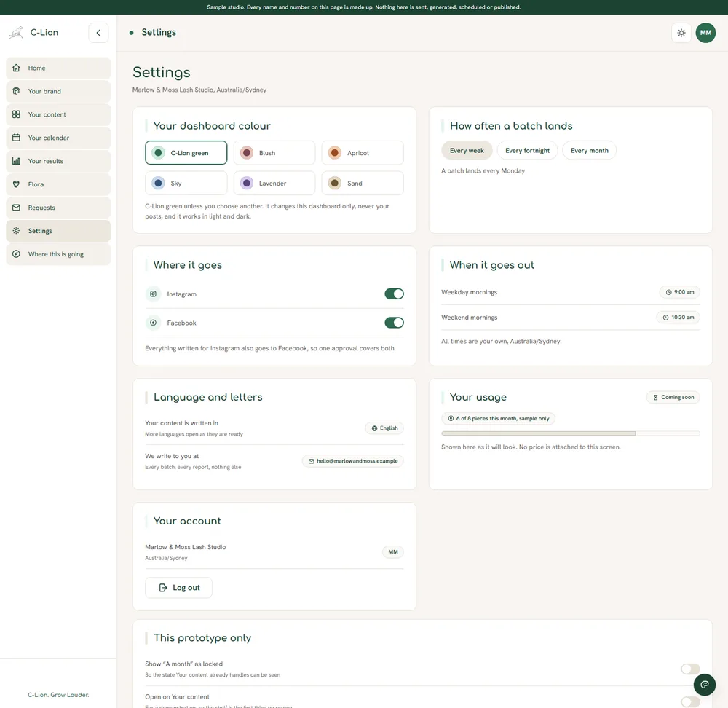Viewport: 728px width, 708px height.
Task: Click the Home house icon
Action: pyautogui.click(x=16, y=68)
